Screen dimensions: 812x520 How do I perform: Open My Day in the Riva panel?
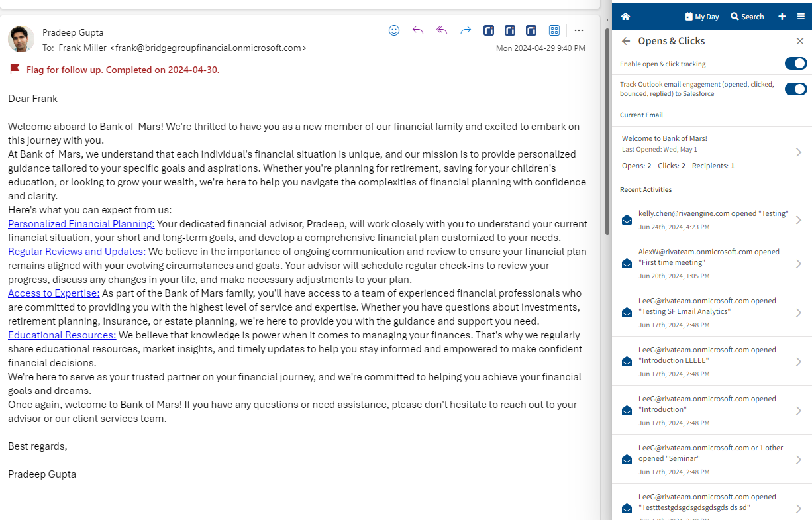point(702,17)
